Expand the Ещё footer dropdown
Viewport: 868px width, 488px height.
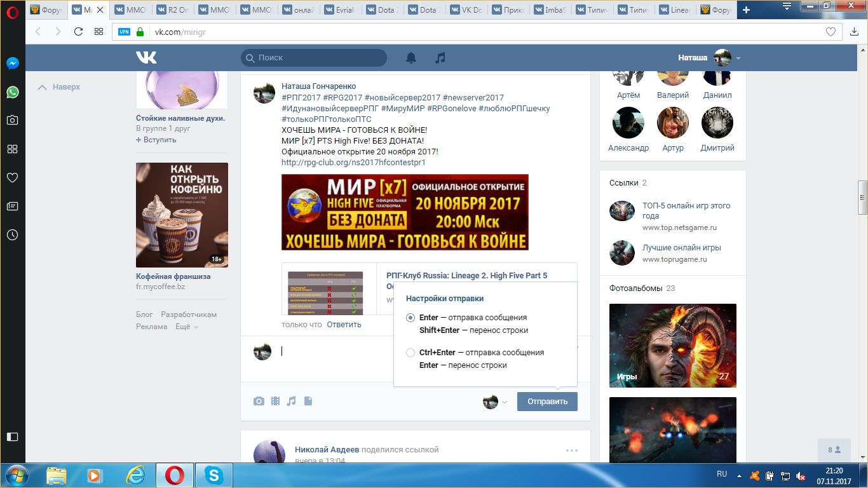187,327
